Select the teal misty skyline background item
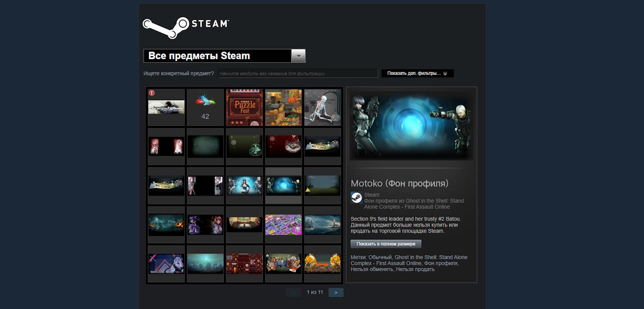This screenshot has height=309, width=644. click(x=206, y=264)
